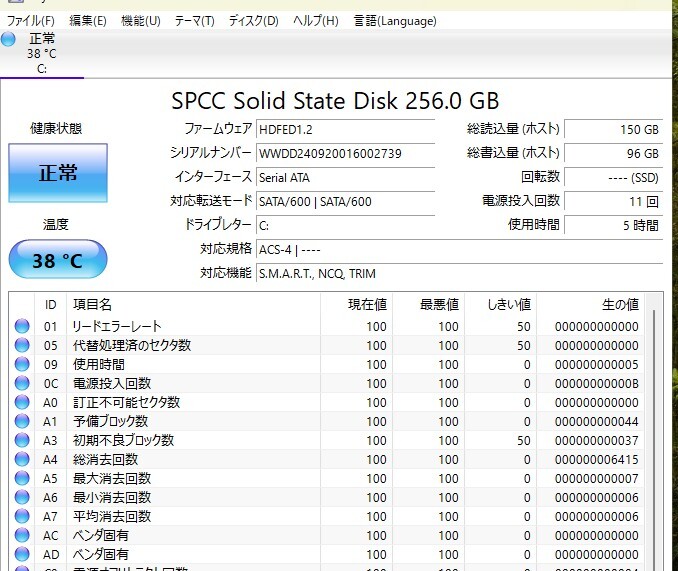The height and width of the screenshot is (571, 678).
Task: Click the status icon of row A0 訂正不可能セクタ数
Action: [x=22, y=402]
